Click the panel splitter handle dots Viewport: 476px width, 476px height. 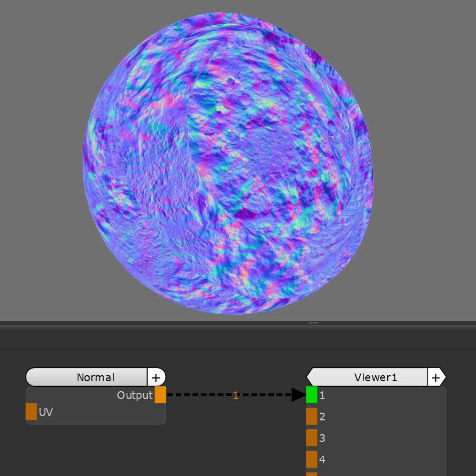click(x=312, y=323)
